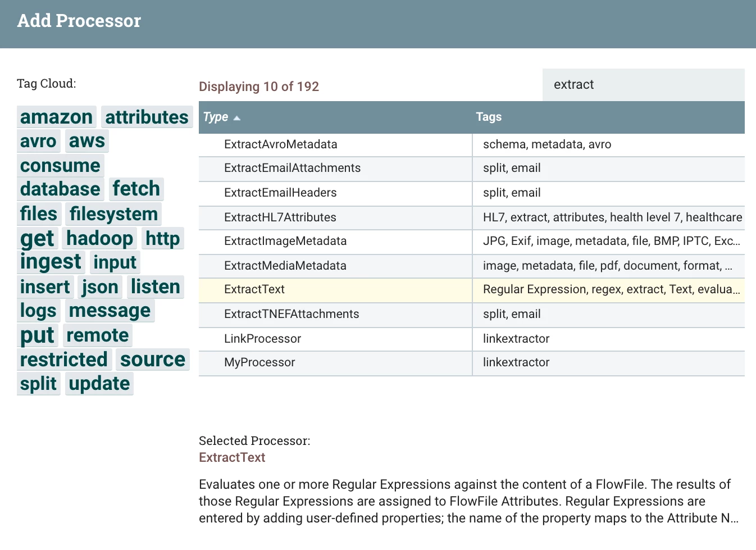Image resolution: width=756 pixels, height=550 pixels.
Task: Click the message tag
Action: [x=110, y=311]
